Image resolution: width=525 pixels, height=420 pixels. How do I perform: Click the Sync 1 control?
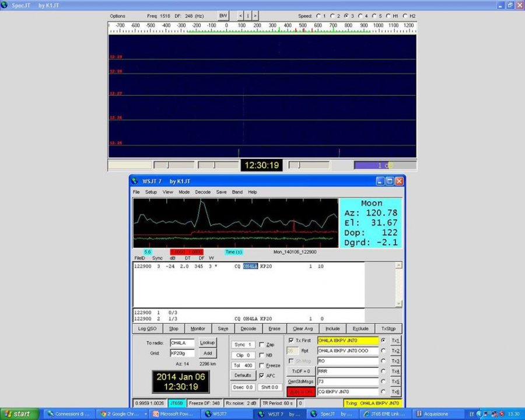click(x=243, y=345)
